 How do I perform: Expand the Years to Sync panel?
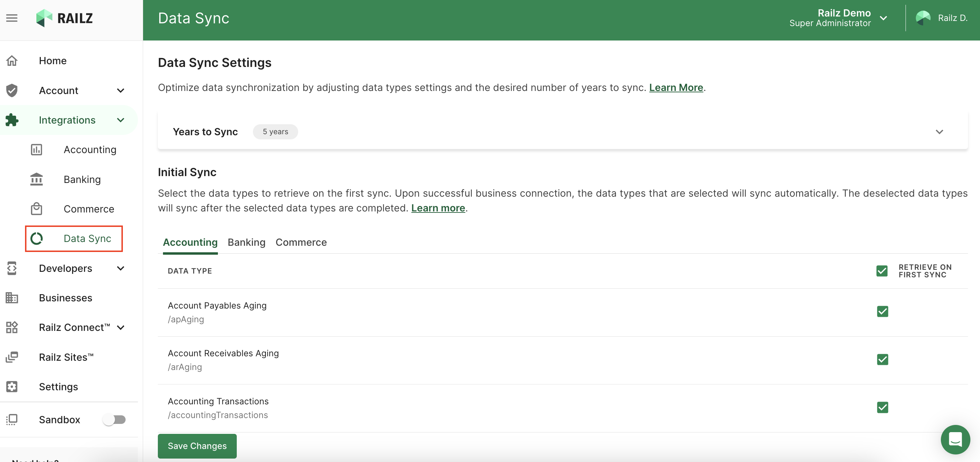939,132
